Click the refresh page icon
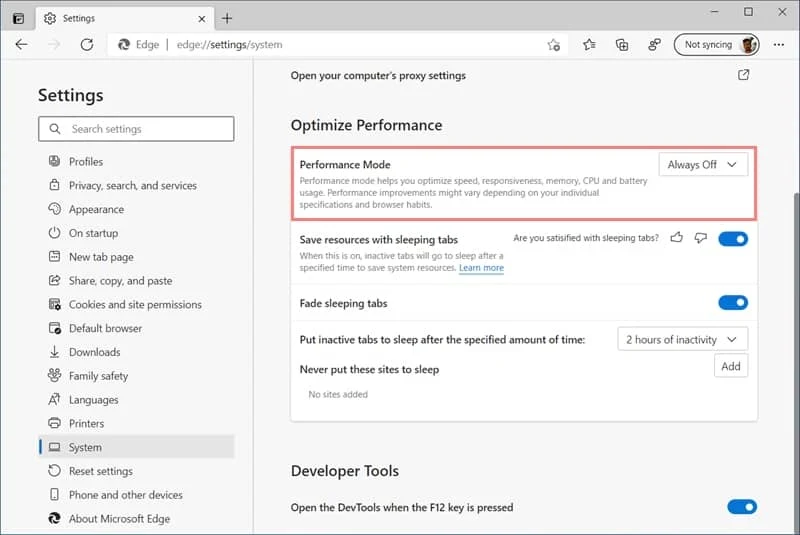 pyautogui.click(x=87, y=45)
